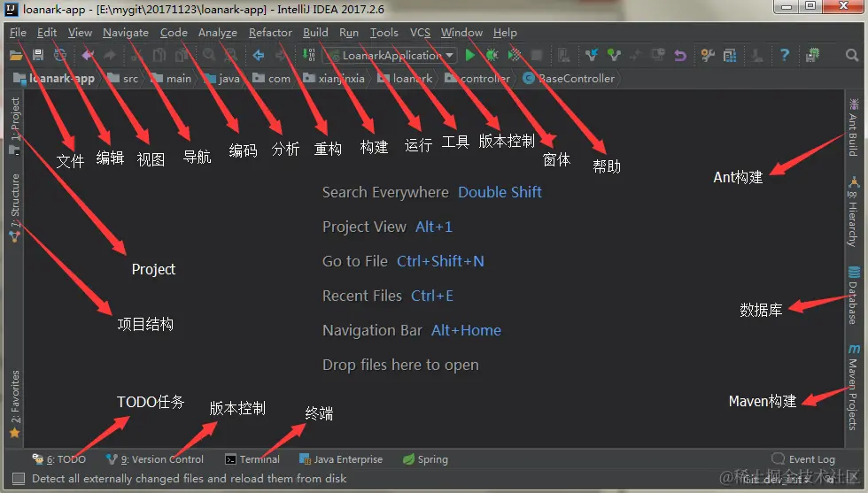Viewport: 868px width, 493px height.
Task: Open Settings wrench icon
Action: [x=708, y=55]
